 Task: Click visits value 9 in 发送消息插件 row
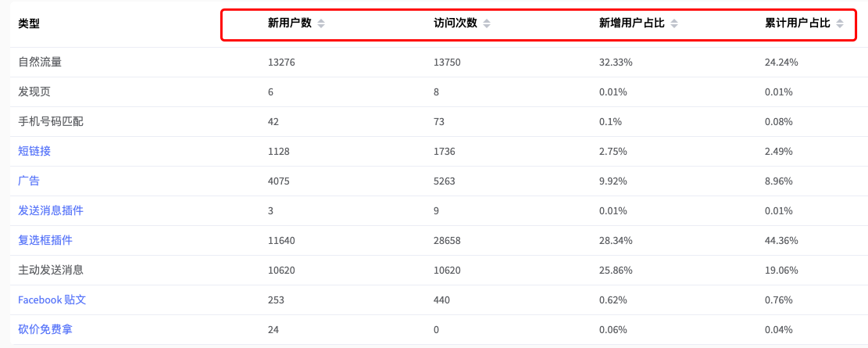click(436, 211)
